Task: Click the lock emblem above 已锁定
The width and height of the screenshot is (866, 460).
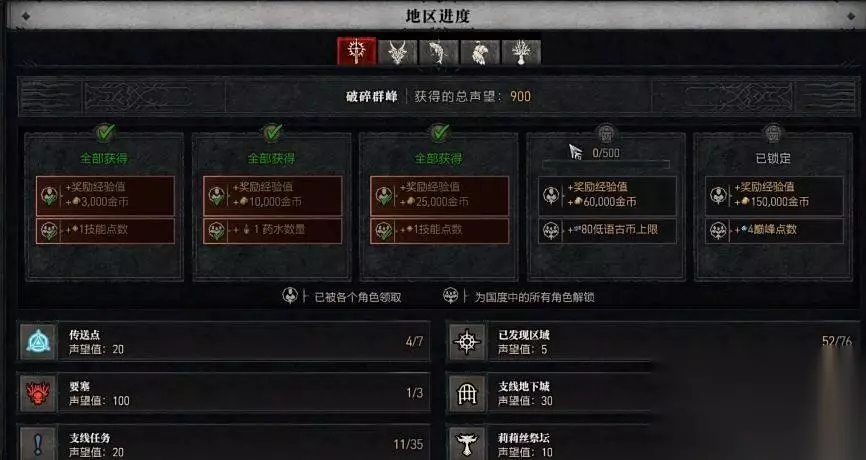Action: point(773,133)
